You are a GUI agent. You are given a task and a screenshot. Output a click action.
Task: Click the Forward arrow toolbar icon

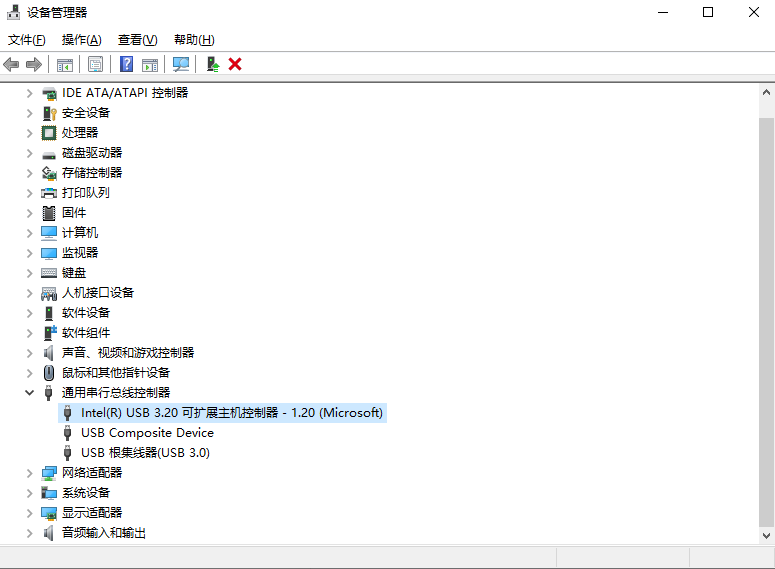tap(34, 64)
